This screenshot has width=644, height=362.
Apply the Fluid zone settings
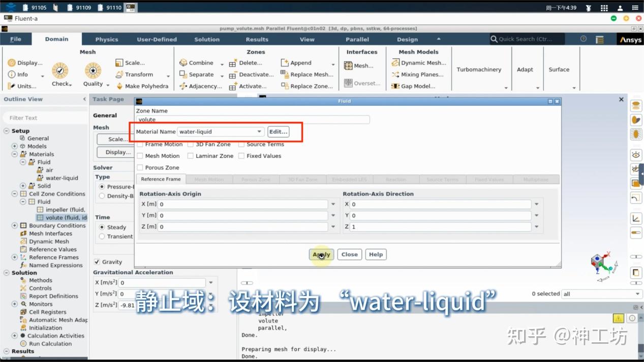pos(321,254)
